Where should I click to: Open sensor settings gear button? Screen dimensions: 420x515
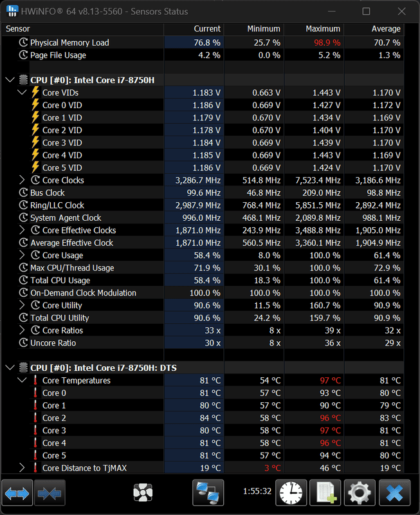360,492
